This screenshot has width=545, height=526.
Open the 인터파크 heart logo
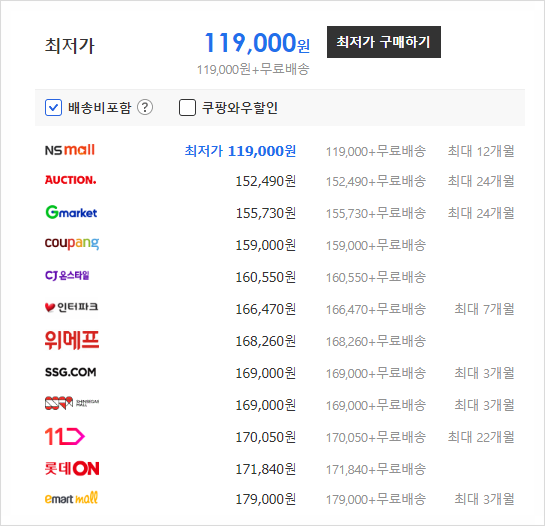(72, 307)
